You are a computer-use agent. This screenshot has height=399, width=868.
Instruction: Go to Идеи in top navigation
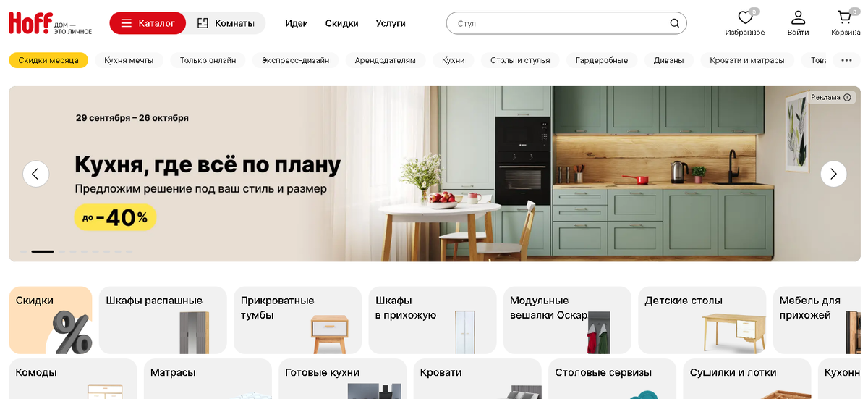point(297,23)
